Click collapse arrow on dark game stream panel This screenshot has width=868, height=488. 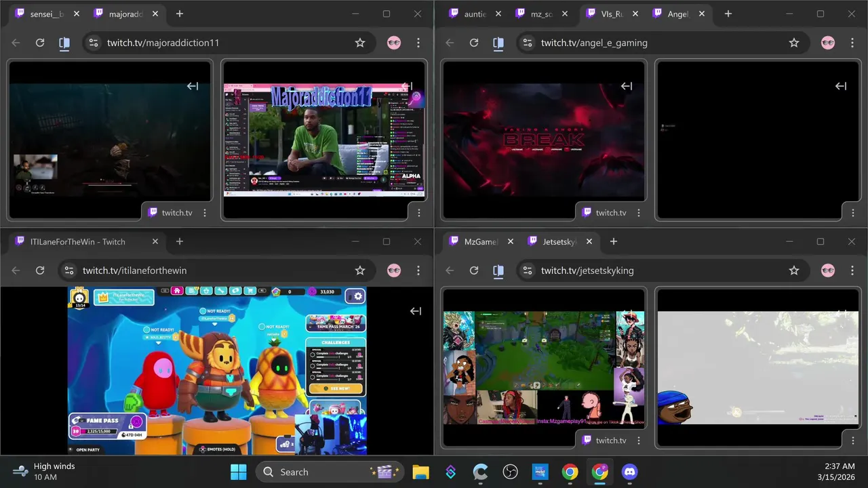pyautogui.click(x=193, y=86)
